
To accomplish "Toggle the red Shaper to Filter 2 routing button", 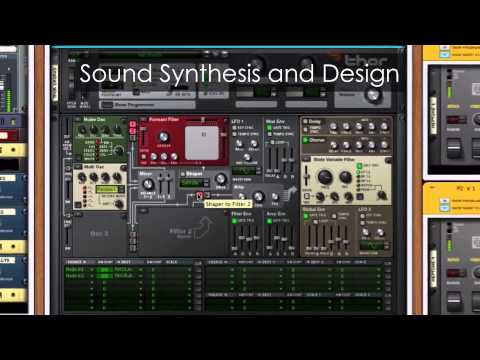I will [x=200, y=195].
